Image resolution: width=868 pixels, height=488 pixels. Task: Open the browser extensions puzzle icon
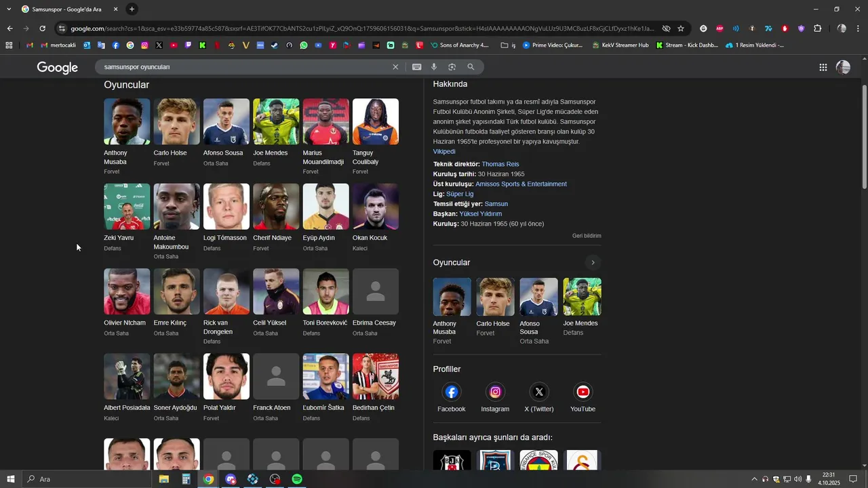click(817, 28)
